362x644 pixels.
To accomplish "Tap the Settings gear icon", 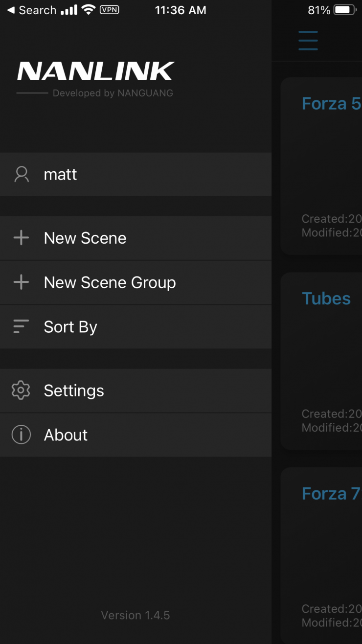I will [x=21, y=391].
